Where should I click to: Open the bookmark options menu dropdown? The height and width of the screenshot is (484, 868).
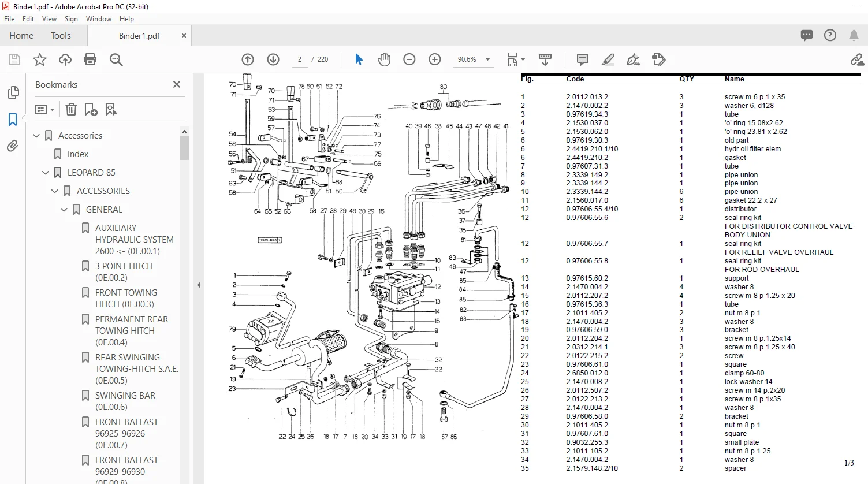[44, 109]
